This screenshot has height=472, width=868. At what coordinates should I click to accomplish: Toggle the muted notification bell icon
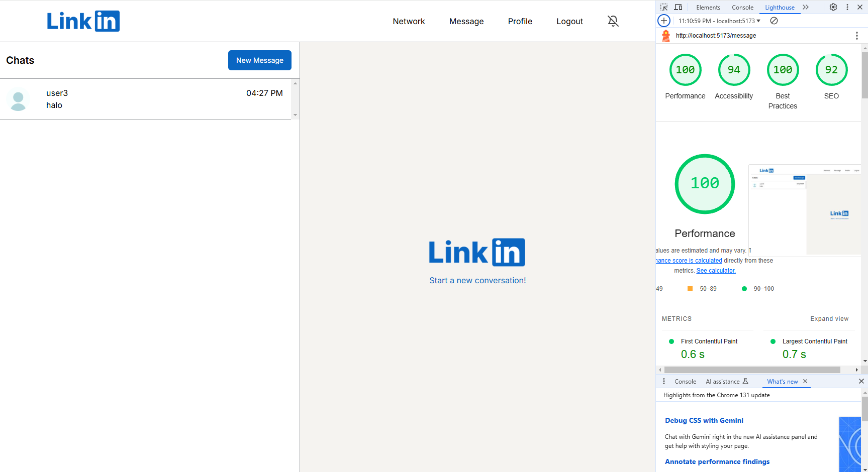(613, 21)
